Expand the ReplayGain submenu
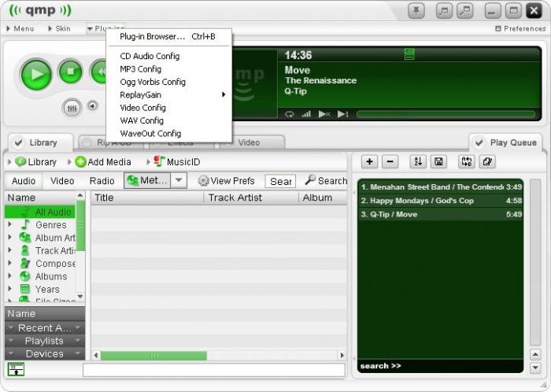Screen dimensions: 551x392 click(168, 94)
